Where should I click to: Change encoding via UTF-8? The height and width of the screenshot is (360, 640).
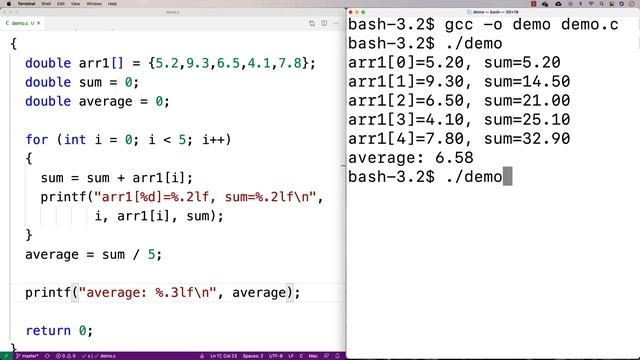pyautogui.click(x=276, y=356)
